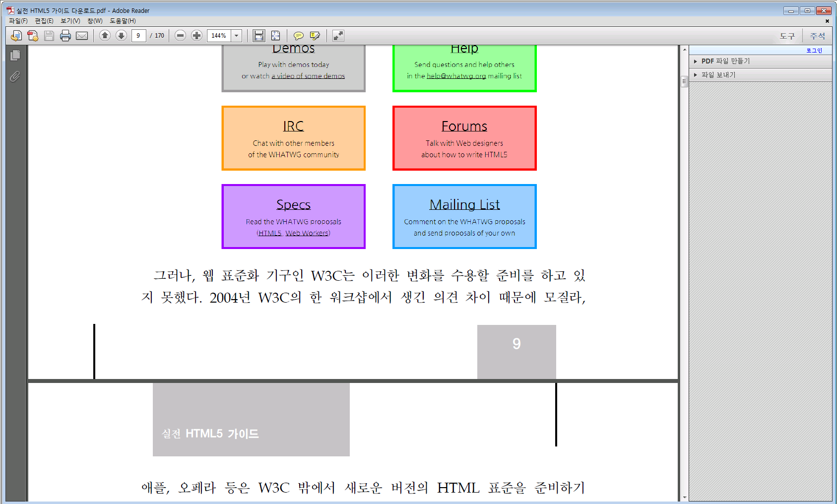Viewport: 837px width, 504px height.
Task: Open the 도움말(H) menu
Action: coord(123,21)
